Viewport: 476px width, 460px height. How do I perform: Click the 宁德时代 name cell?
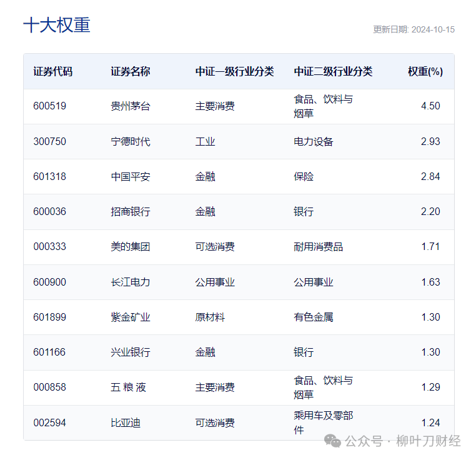130,142
